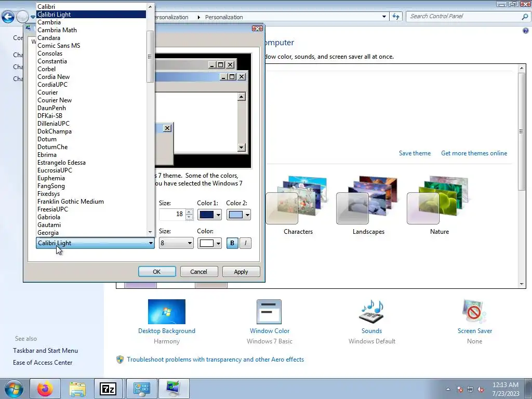532x399 pixels.
Task: Click the network tray icon
Action: pyautogui.click(x=470, y=389)
